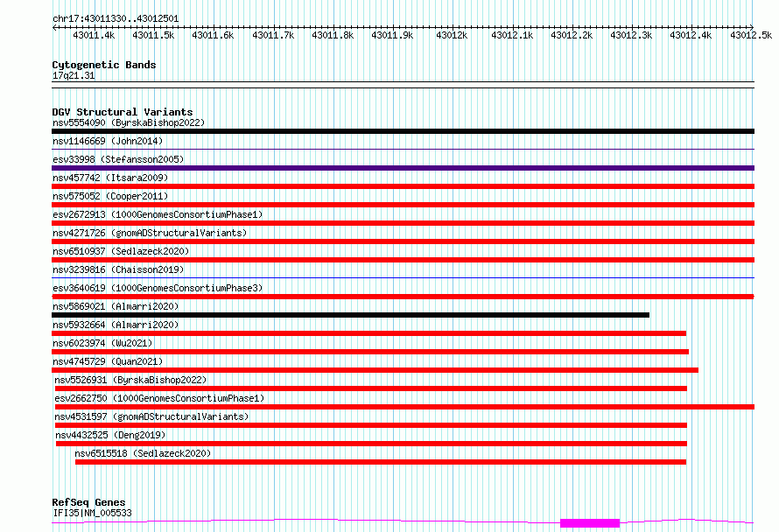Image resolution: width=779 pixels, height=532 pixels.
Task: Select the DGV Structural Variants track heading
Action: 123,112
